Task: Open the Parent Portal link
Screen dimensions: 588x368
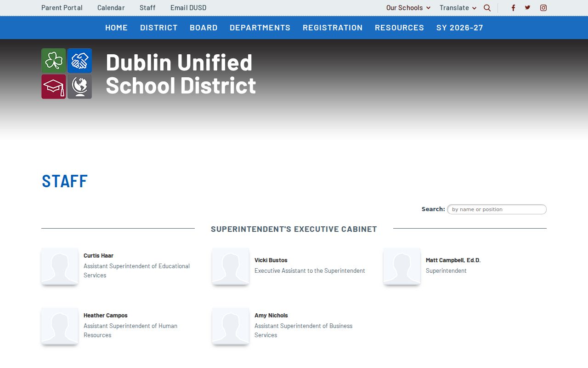Action: (62, 8)
